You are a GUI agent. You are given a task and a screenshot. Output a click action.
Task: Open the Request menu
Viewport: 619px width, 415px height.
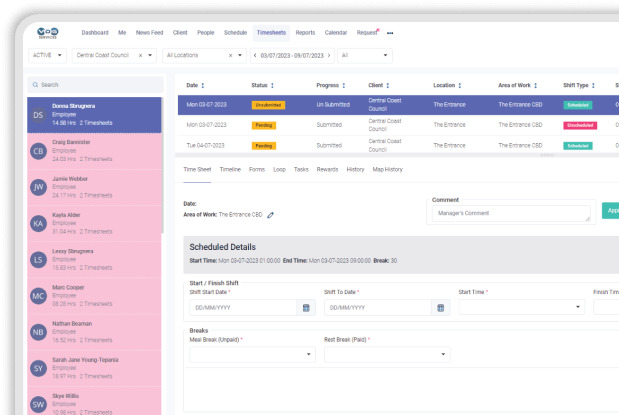click(x=367, y=33)
